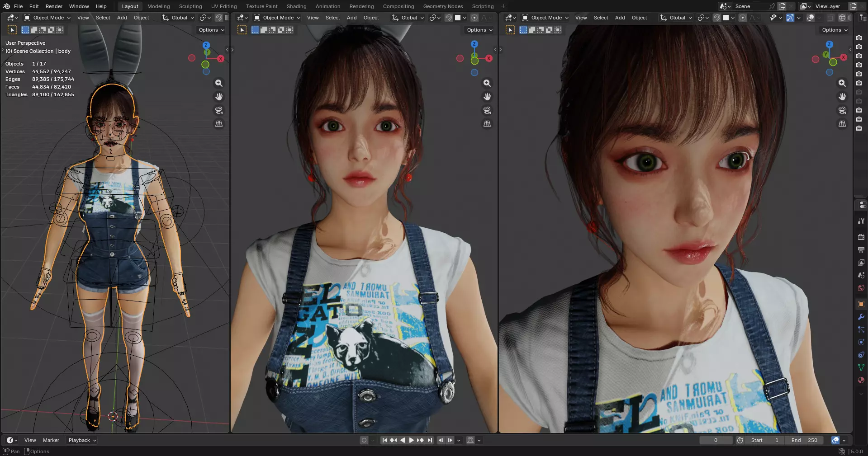This screenshot has height=456, width=868.
Task: Open World properties tab icon
Action: [861, 288]
